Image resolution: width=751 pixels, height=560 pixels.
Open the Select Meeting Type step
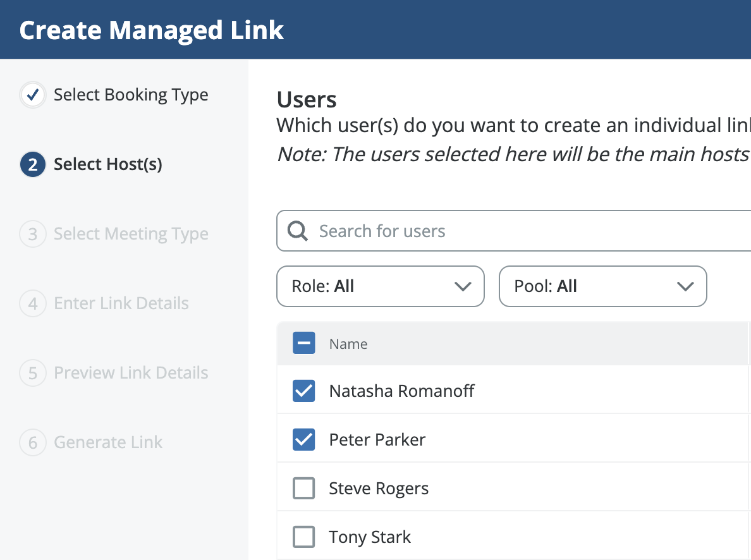[x=131, y=234]
